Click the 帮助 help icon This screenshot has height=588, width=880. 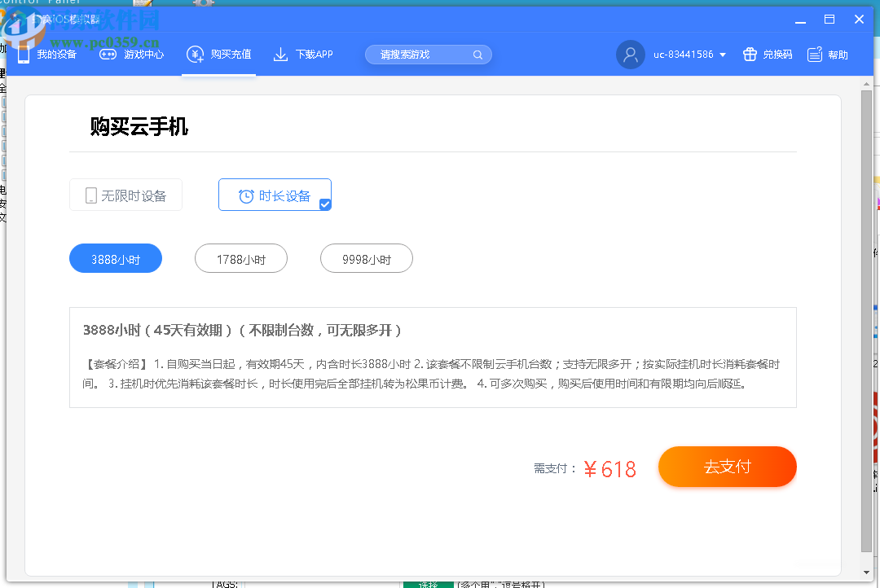tap(815, 54)
